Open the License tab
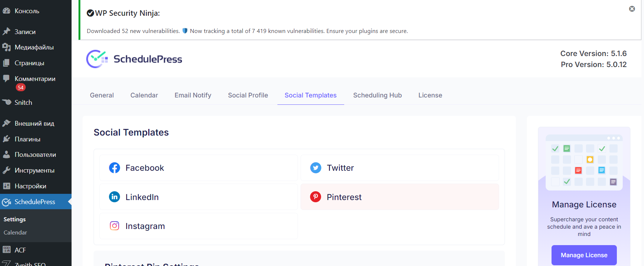Image resolution: width=644 pixels, height=266 pixels. (x=430, y=95)
